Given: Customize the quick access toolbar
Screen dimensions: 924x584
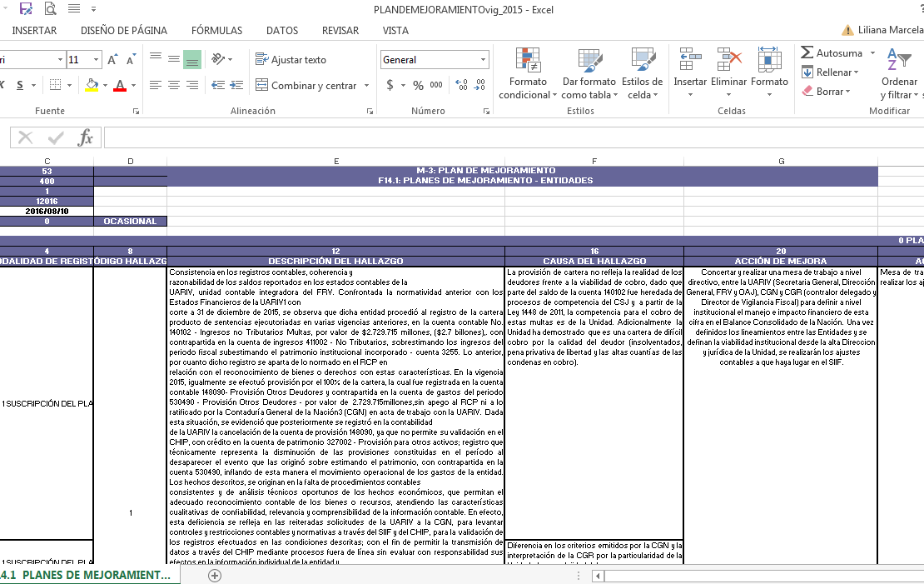Looking at the screenshot, I should (x=94, y=9).
